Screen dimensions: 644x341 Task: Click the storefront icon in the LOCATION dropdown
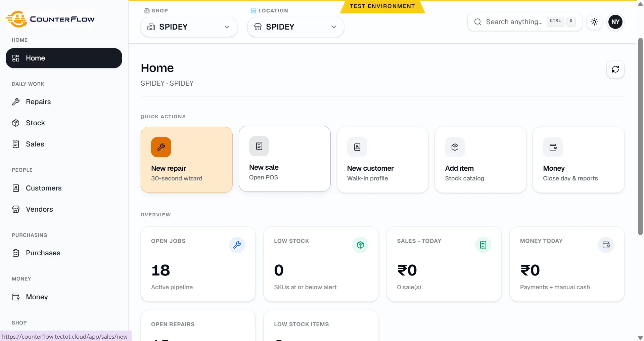coord(258,27)
